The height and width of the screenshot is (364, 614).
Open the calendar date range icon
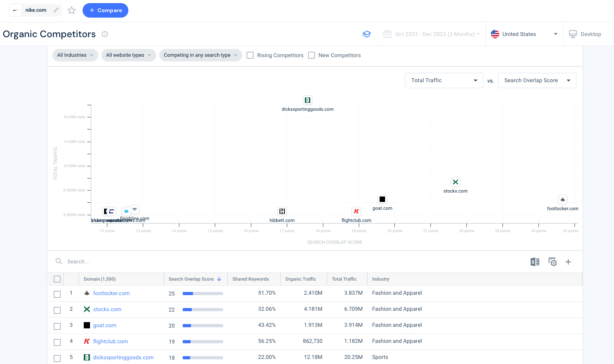pyautogui.click(x=387, y=34)
